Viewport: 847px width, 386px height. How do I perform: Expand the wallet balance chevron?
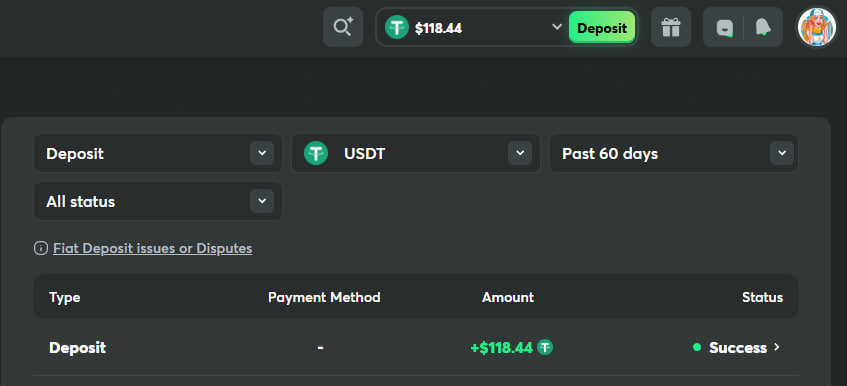click(x=557, y=27)
